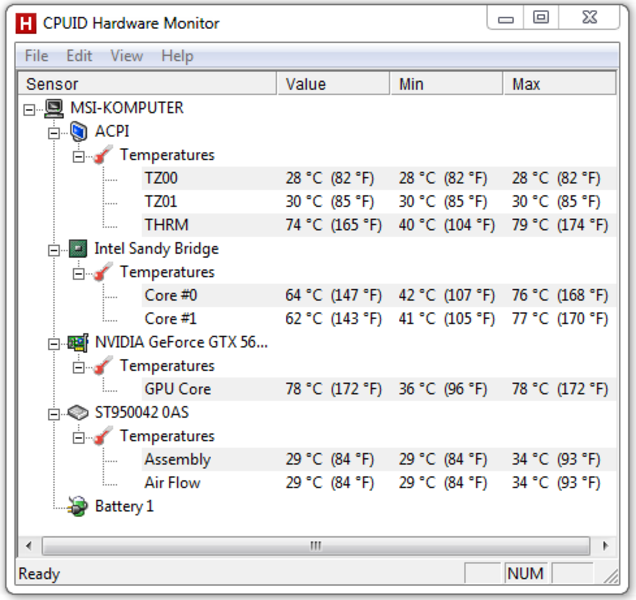Screen dimensions: 636x600
Task: Collapse Temperatures under Intel Sandy Bridge
Action: [78, 274]
